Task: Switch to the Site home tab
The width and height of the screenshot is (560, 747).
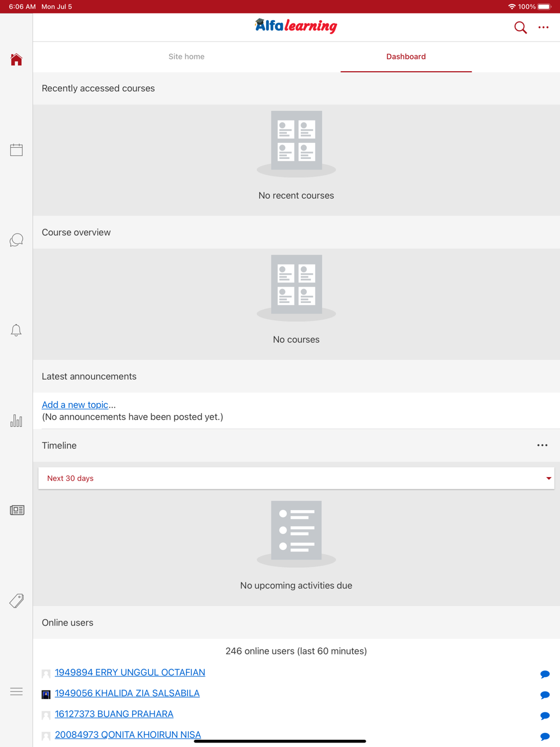Action: point(186,57)
